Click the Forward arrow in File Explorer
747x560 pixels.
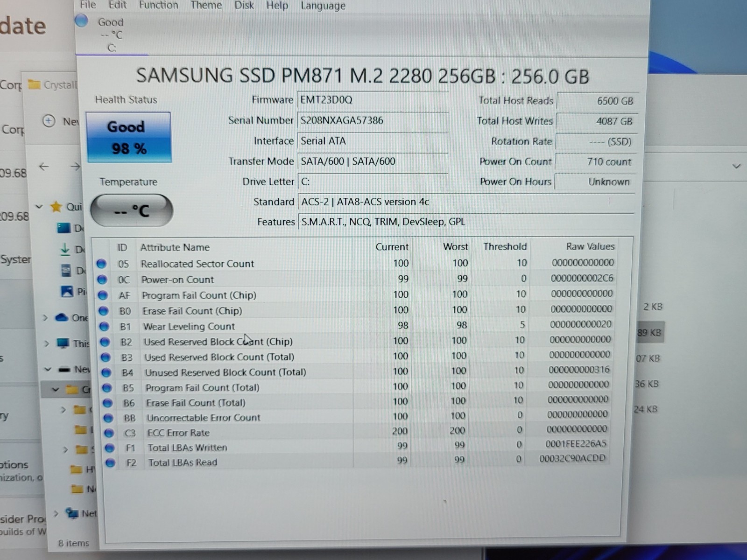pyautogui.click(x=75, y=167)
